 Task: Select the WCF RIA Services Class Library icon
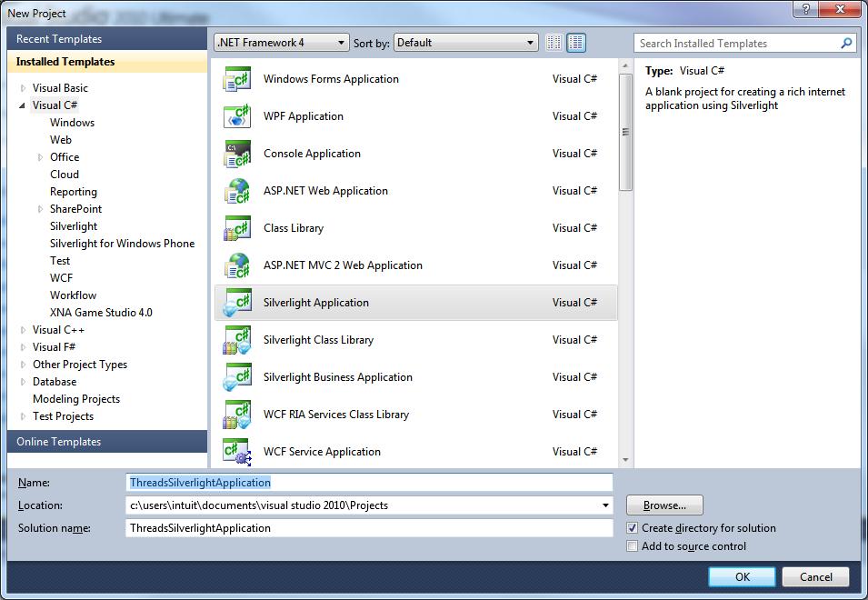click(x=237, y=415)
